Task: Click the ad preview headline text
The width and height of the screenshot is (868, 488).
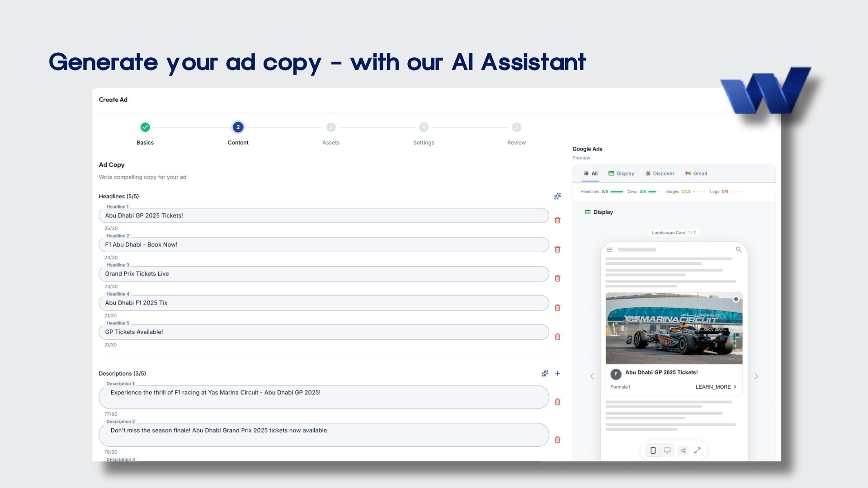Action: click(x=661, y=372)
